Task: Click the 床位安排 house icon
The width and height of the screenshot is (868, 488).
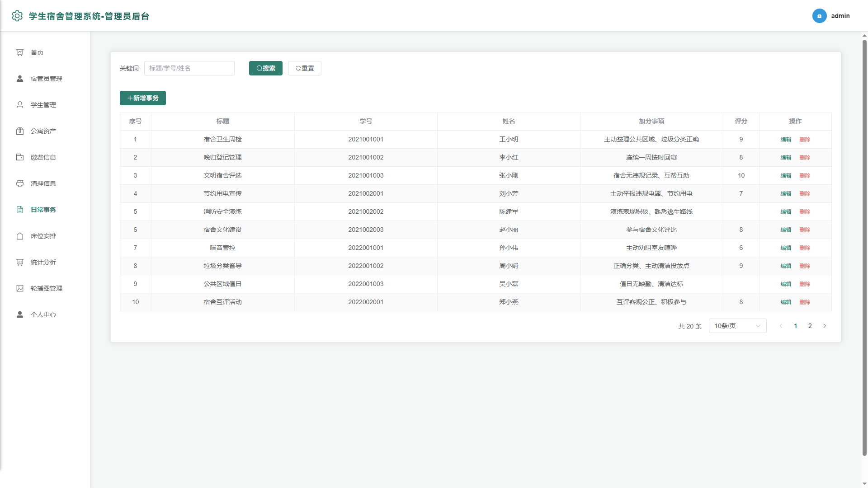Action: click(x=20, y=236)
